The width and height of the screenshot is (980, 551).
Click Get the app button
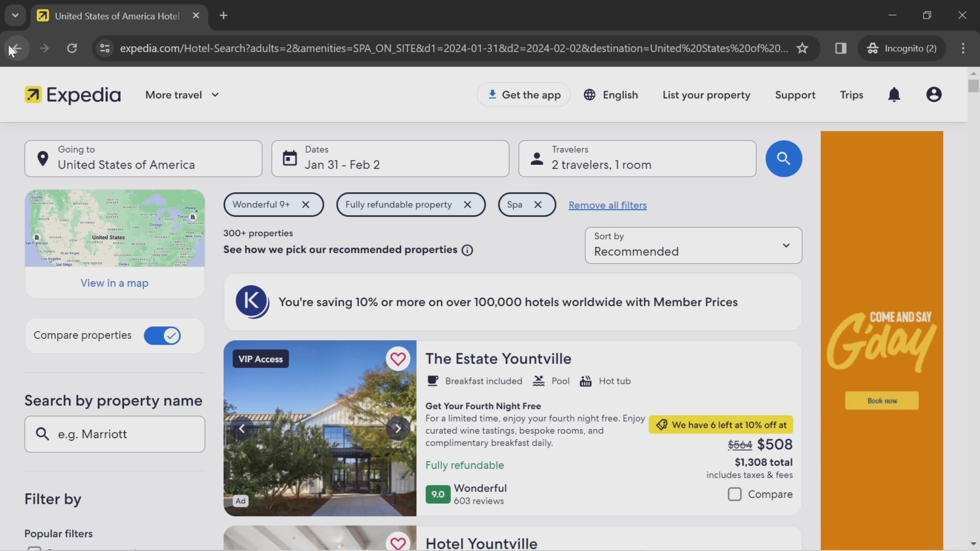[x=523, y=95]
